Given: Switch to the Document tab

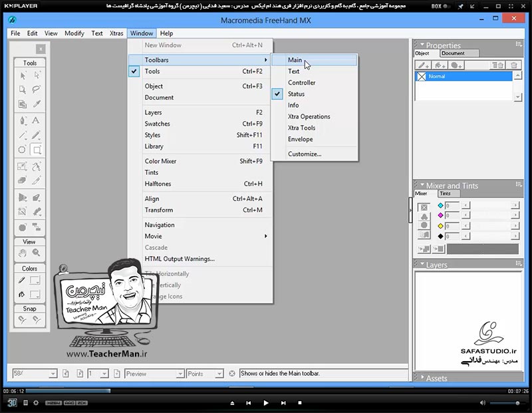Looking at the screenshot, I should click(459, 53).
